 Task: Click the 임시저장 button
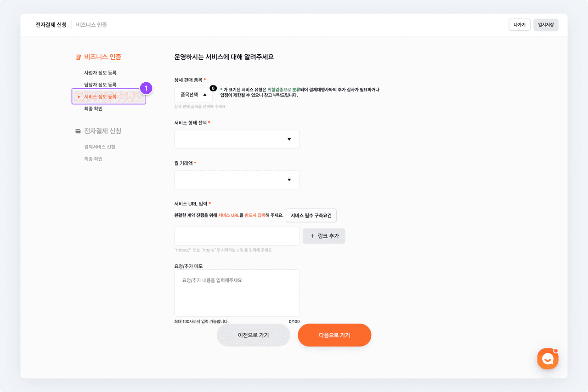546,25
